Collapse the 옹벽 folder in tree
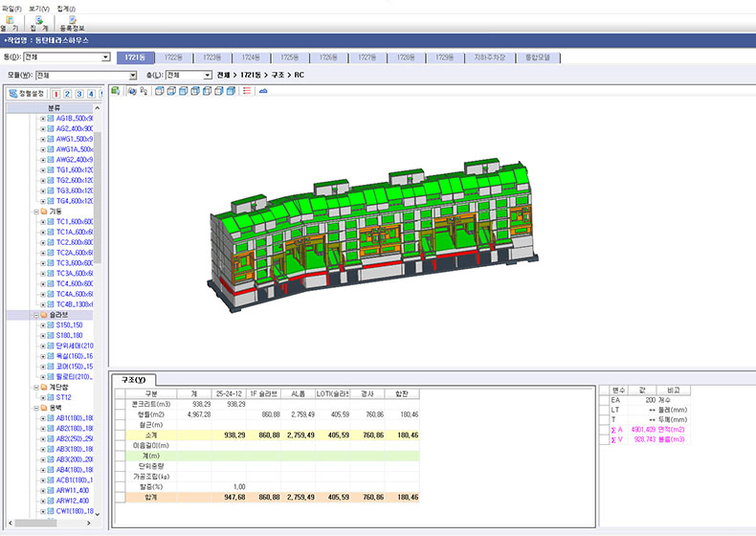 (36, 408)
